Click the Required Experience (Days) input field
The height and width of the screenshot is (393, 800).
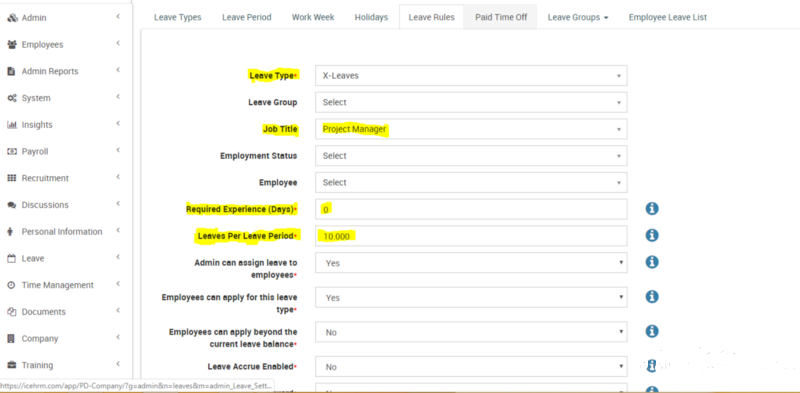tap(471, 209)
